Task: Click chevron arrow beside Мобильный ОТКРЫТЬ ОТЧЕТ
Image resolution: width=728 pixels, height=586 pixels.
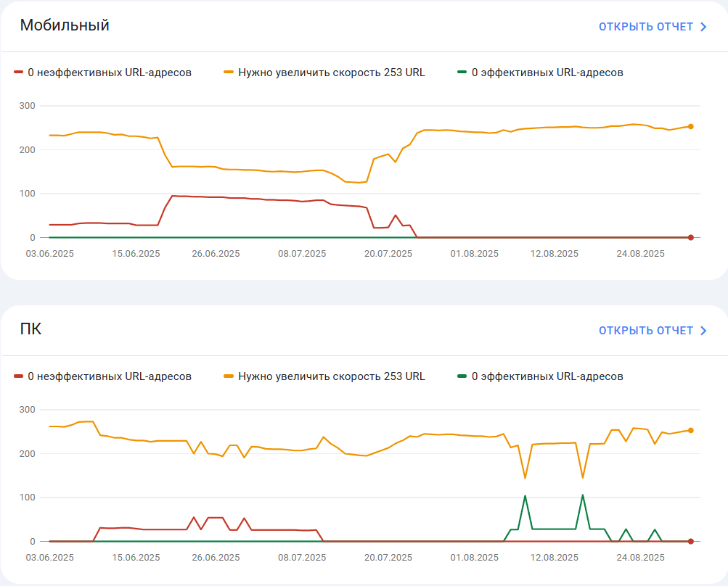Action: pyautogui.click(x=703, y=27)
